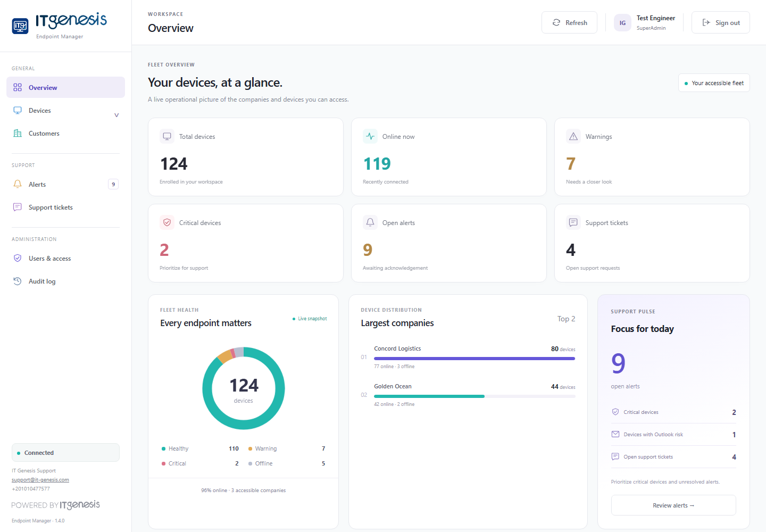Click the Warning legend entry
The image size is (766, 532).
[x=287, y=448]
